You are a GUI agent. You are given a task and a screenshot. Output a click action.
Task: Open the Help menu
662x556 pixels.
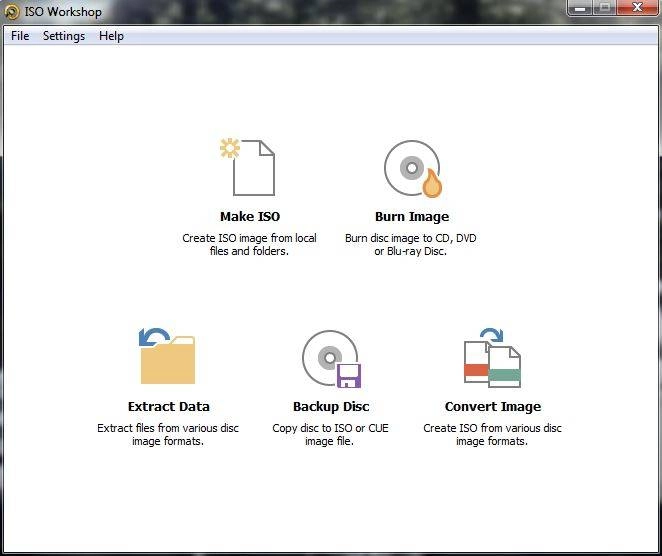pyautogui.click(x=111, y=36)
